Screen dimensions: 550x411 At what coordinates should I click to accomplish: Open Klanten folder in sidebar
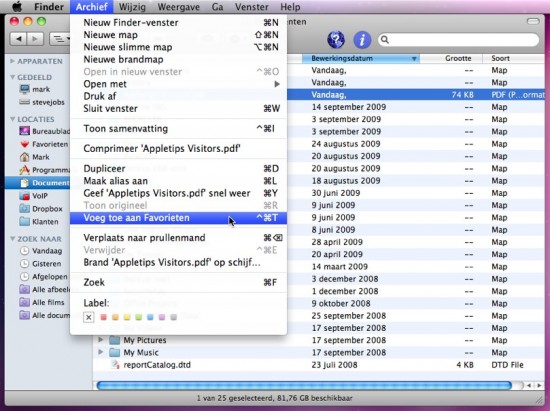pyautogui.click(x=39, y=222)
